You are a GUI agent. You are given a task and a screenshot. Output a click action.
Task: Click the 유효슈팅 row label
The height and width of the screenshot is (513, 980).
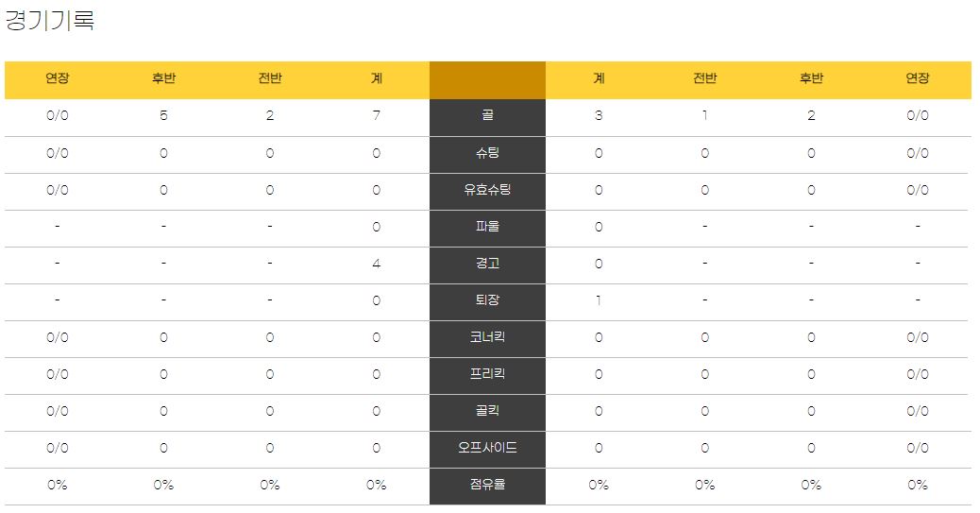click(487, 190)
